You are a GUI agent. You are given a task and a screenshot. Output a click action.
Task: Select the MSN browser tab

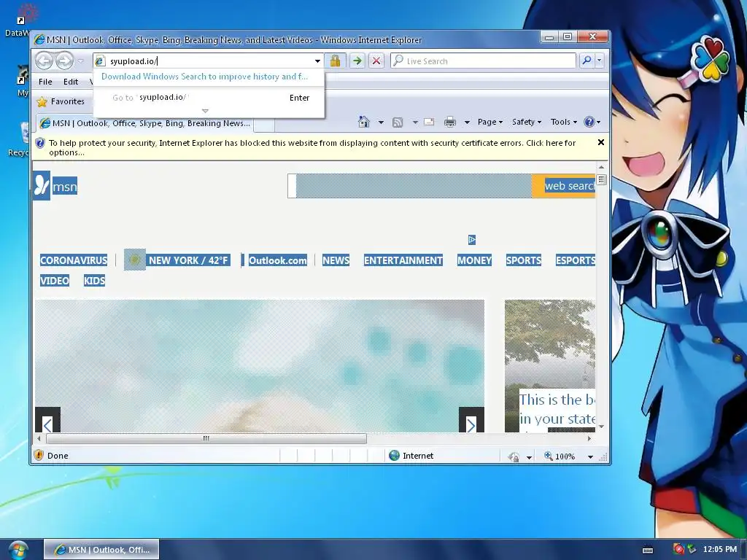point(145,123)
